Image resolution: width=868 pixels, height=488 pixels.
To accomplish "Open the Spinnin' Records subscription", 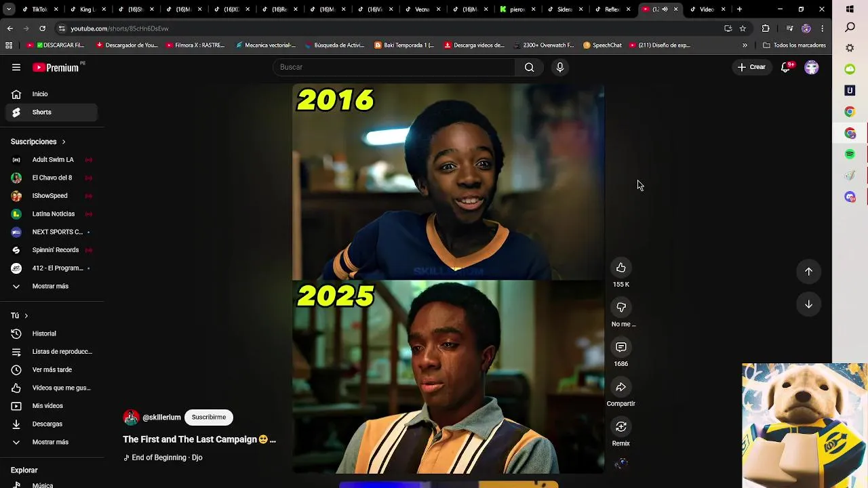I will 51,250.
